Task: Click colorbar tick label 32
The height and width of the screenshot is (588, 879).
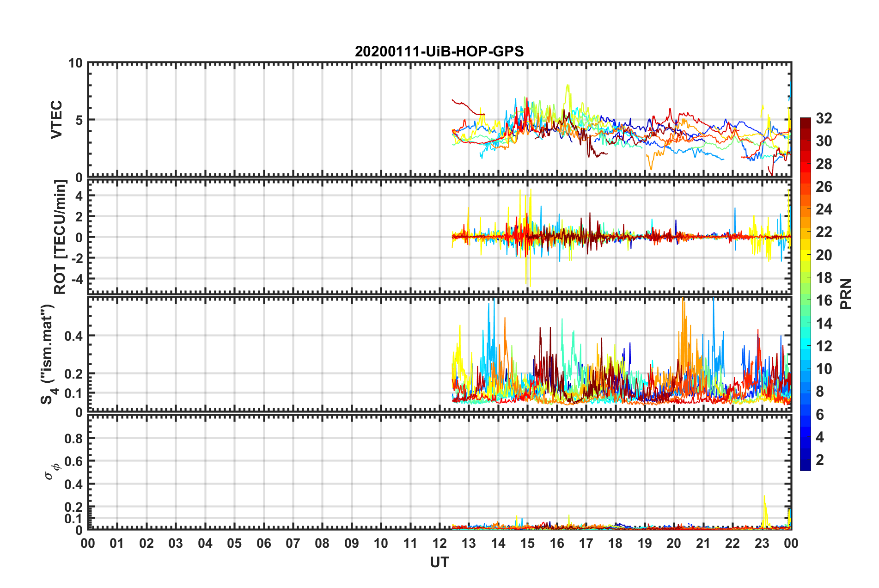Action: pyautogui.click(x=824, y=118)
